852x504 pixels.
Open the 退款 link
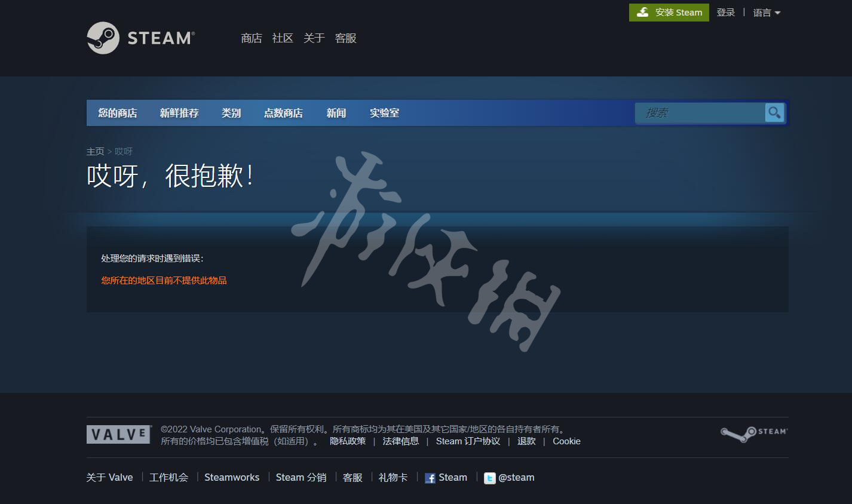pos(526,441)
